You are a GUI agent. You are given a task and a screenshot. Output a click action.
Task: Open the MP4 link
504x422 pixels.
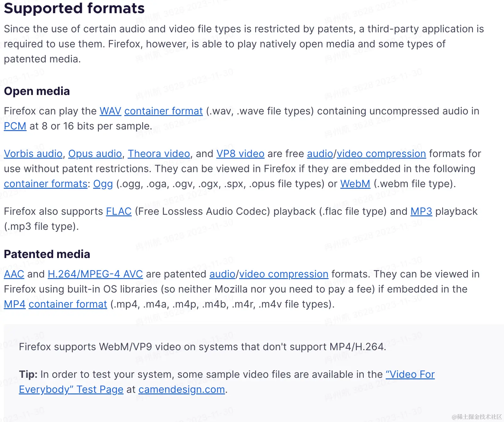click(x=15, y=304)
